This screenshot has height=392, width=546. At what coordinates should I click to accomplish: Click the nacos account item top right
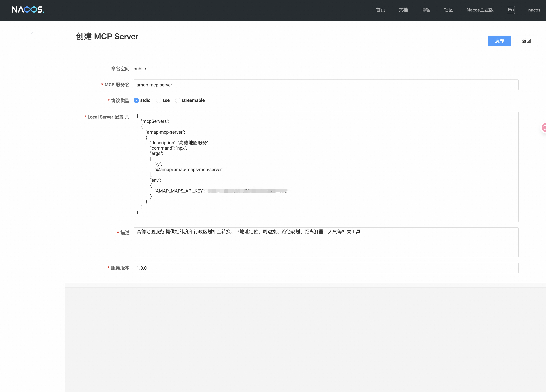click(534, 10)
